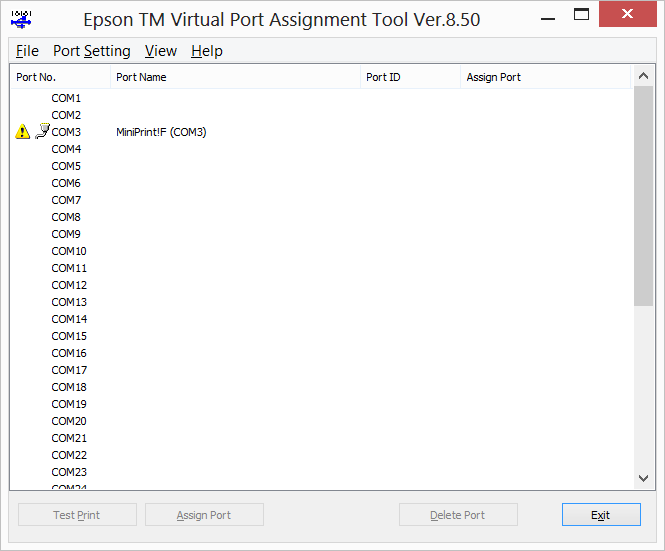Click the MiniPrint!F (COM3) port name

coord(161,132)
